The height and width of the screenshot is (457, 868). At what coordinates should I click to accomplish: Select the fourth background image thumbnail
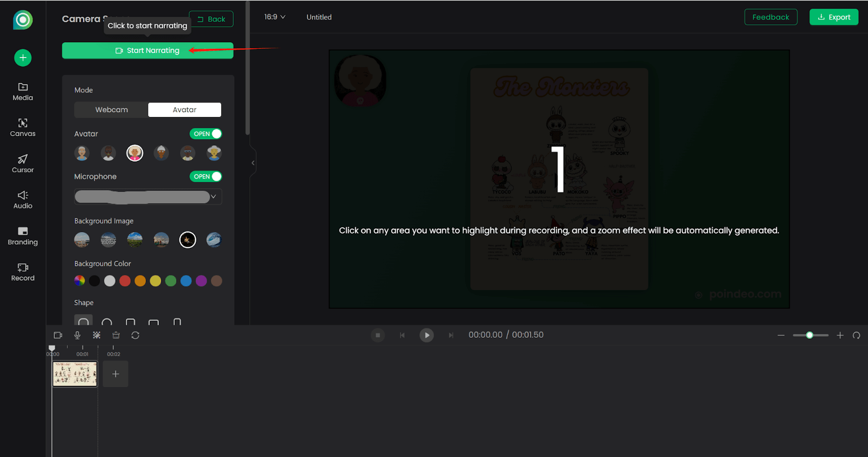[x=161, y=240]
